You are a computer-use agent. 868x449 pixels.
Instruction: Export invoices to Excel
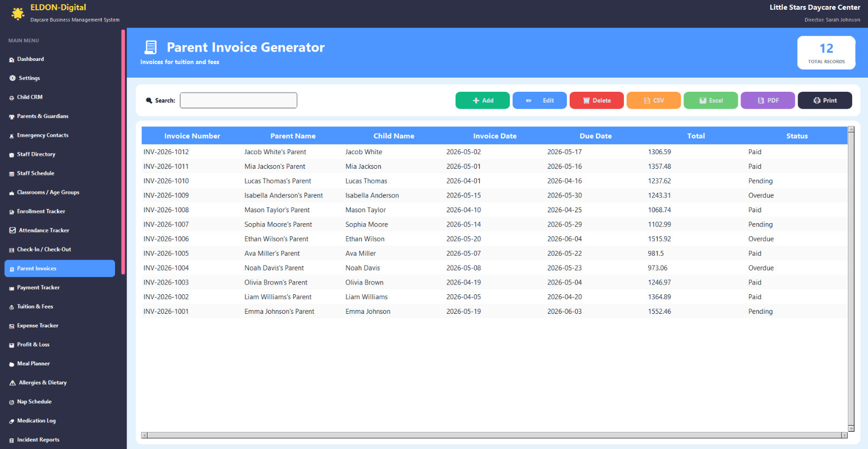711,100
